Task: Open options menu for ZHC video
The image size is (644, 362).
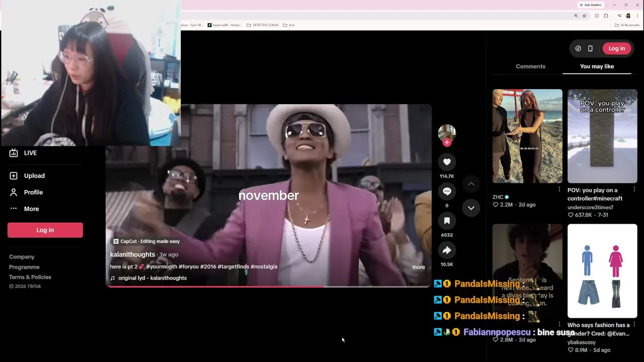Action: (559, 190)
